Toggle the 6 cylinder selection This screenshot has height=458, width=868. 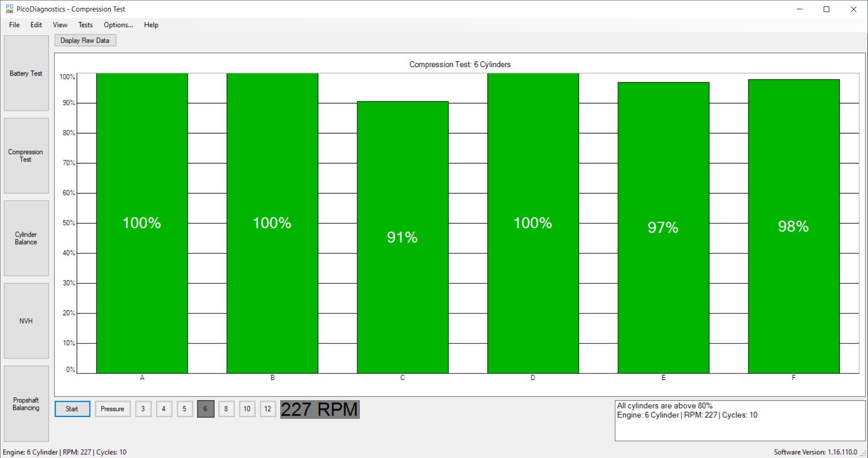tap(206, 409)
